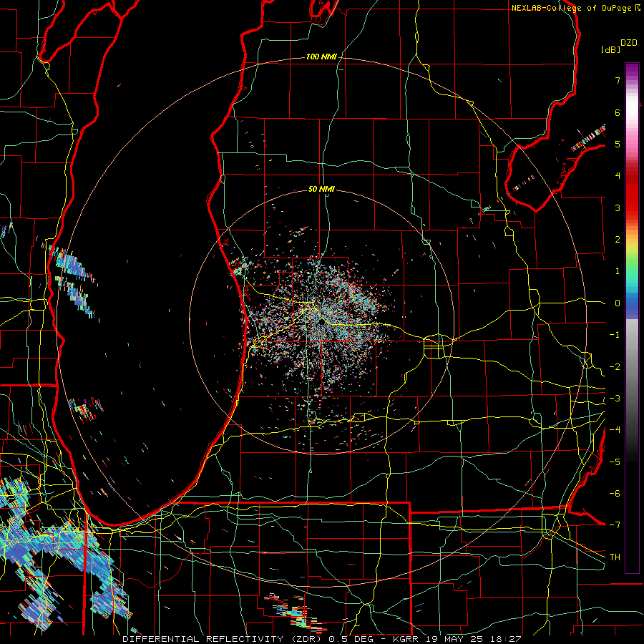Click the 50 NMI range ring label
Viewport: 644px width, 644px height.
[x=321, y=189]
